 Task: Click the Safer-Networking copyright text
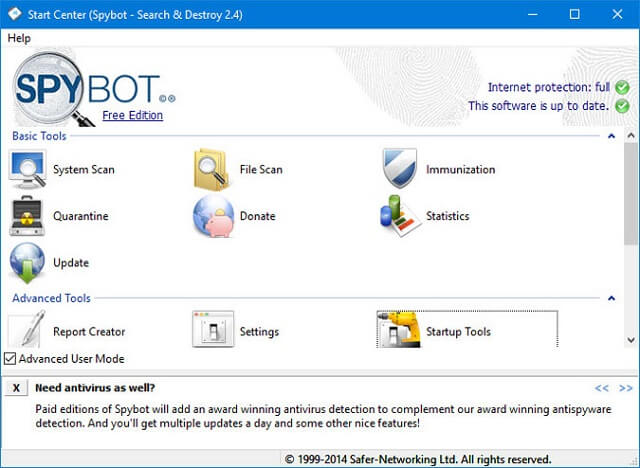[x=418, y=459]
